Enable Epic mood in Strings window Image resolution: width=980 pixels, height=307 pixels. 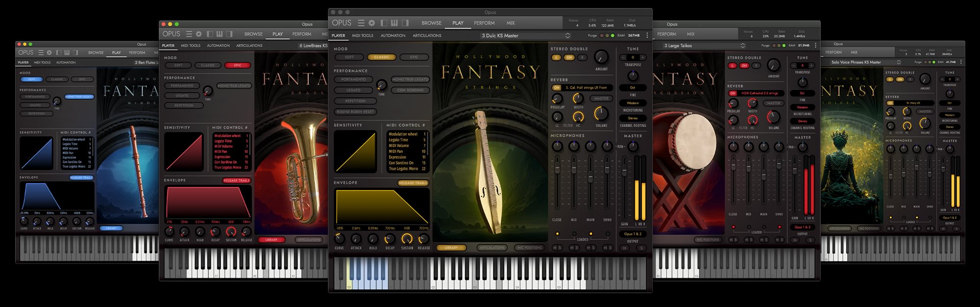(x=414, y=57)
